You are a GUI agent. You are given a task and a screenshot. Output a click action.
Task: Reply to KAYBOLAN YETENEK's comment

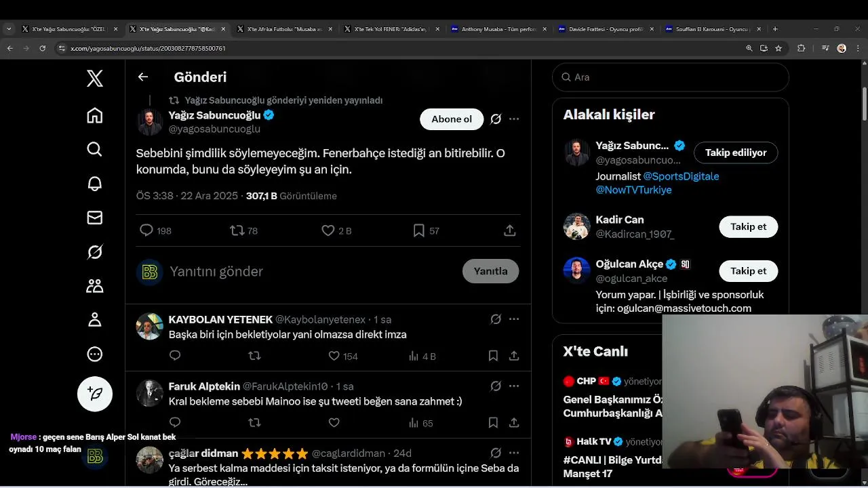coord(175,356)
